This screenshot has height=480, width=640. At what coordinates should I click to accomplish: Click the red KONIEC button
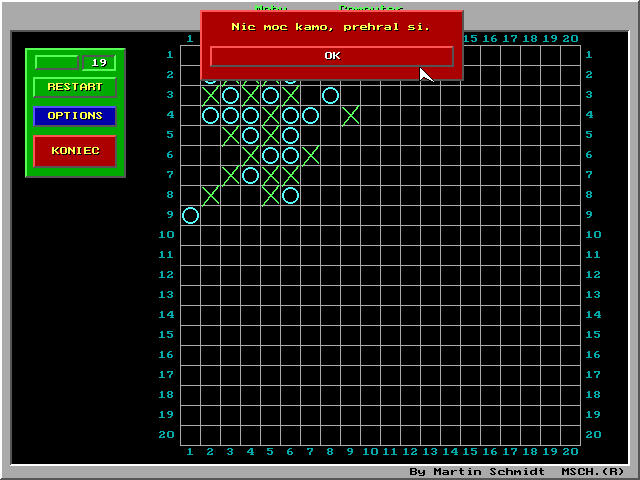(75, 151)
